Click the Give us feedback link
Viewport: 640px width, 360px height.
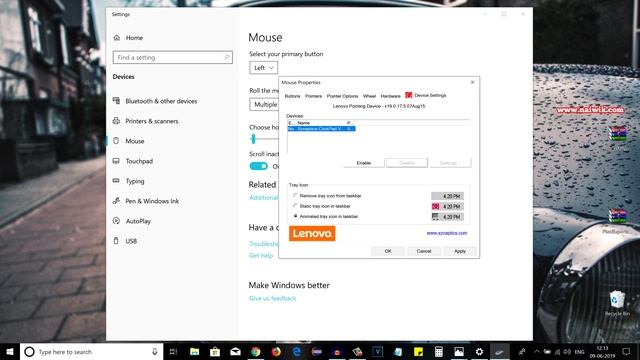point(273,298)
